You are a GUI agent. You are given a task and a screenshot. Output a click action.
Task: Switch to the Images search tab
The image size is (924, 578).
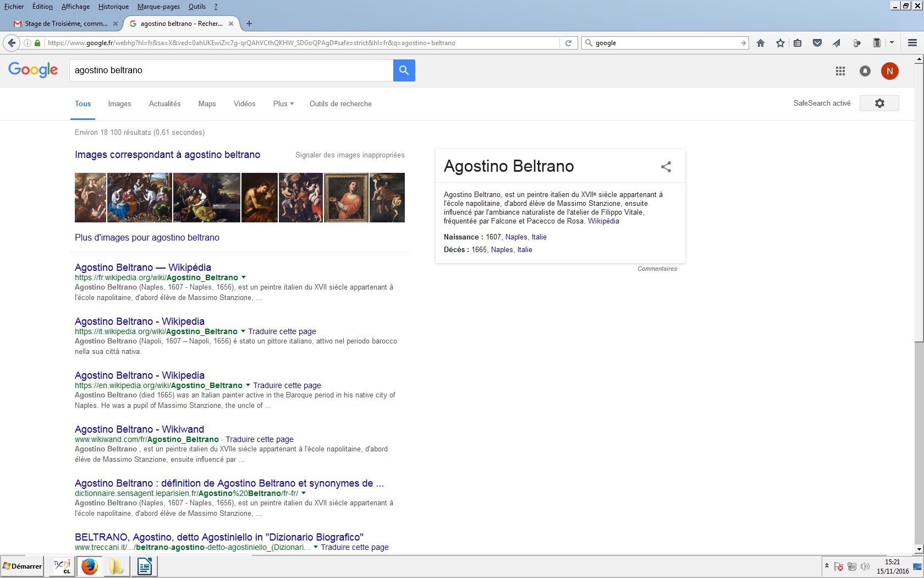point(119,103)
